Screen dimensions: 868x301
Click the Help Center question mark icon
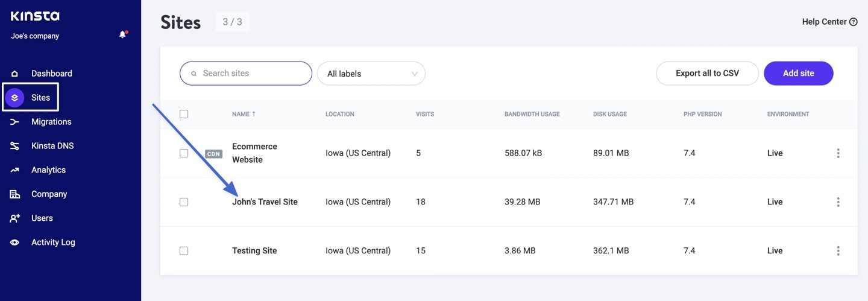tap(854, 22)
